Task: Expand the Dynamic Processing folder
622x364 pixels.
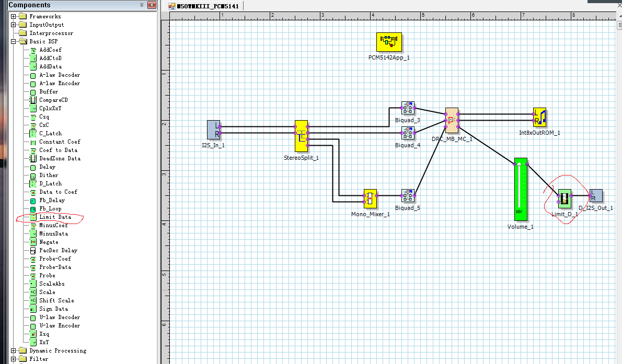Action: 13,350
